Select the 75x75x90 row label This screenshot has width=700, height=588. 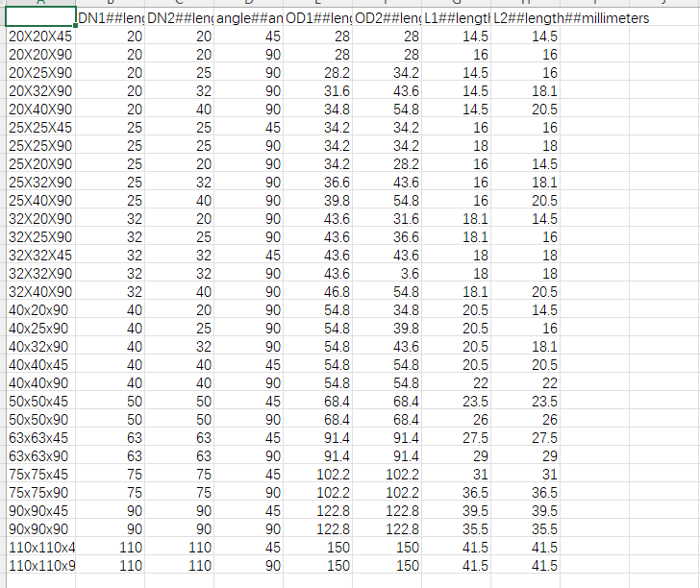pos(38,493)
